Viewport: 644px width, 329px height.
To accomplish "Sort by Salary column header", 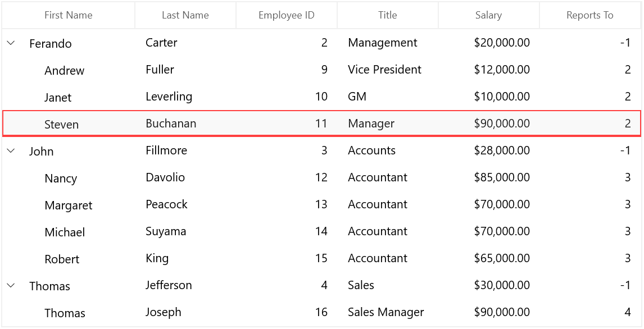I will (488, 15).
